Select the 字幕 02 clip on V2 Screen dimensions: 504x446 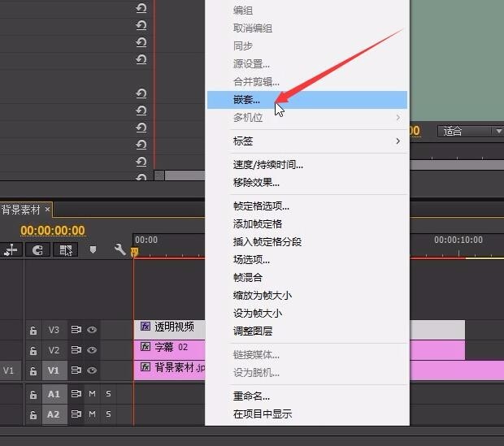pos(299,350)
